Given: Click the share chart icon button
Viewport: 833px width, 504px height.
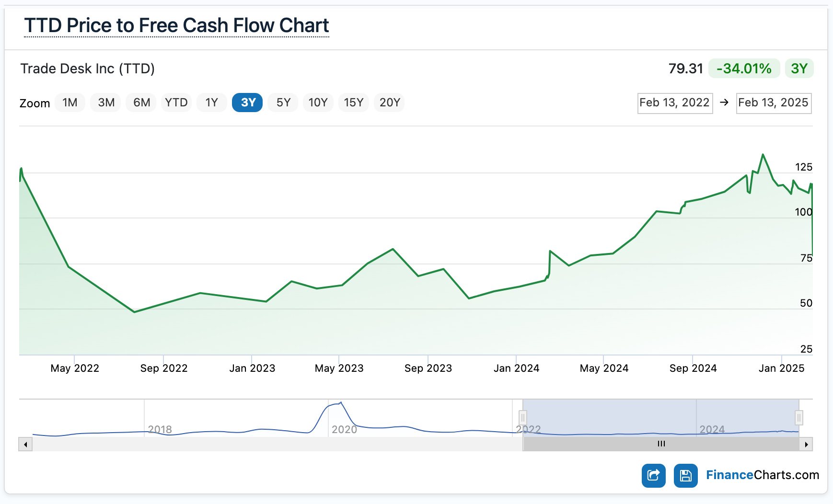Looking at the screenshot, I should pos(653,475).
